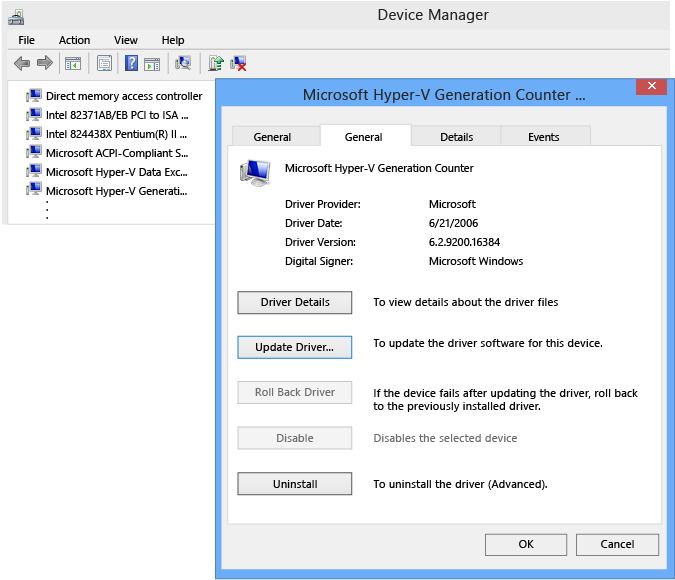Click 'To uninstall the driver (Advanced).' text
The width and height of the screenshot is (675, 580).
[460, 484]
